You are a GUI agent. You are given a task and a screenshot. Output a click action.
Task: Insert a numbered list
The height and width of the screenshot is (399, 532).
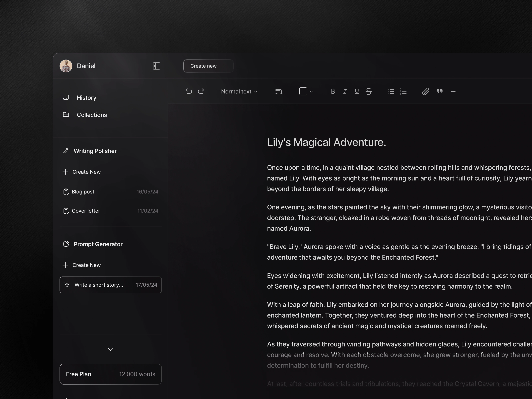tap(403, 91)
